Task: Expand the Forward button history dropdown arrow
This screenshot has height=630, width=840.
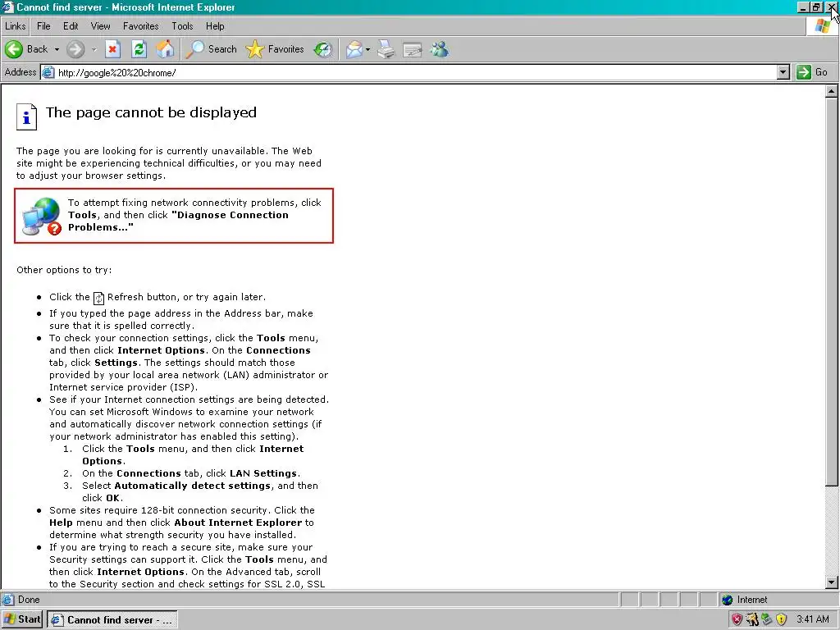Action: (x=94, y=49)
